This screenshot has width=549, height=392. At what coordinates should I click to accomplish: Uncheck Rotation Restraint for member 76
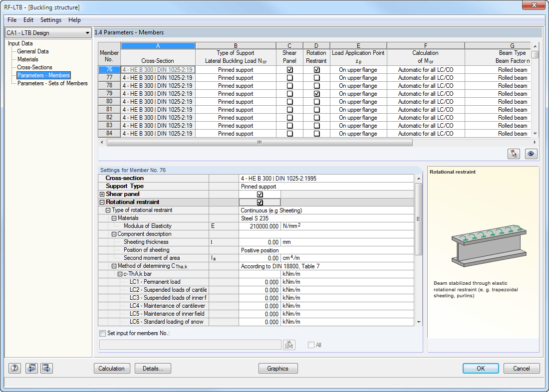coord(316,70)
